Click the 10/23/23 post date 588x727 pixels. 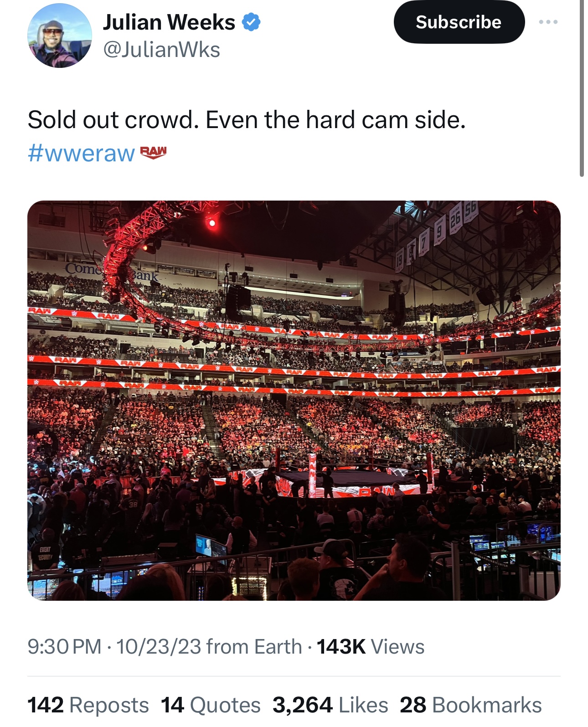(159, 646)
